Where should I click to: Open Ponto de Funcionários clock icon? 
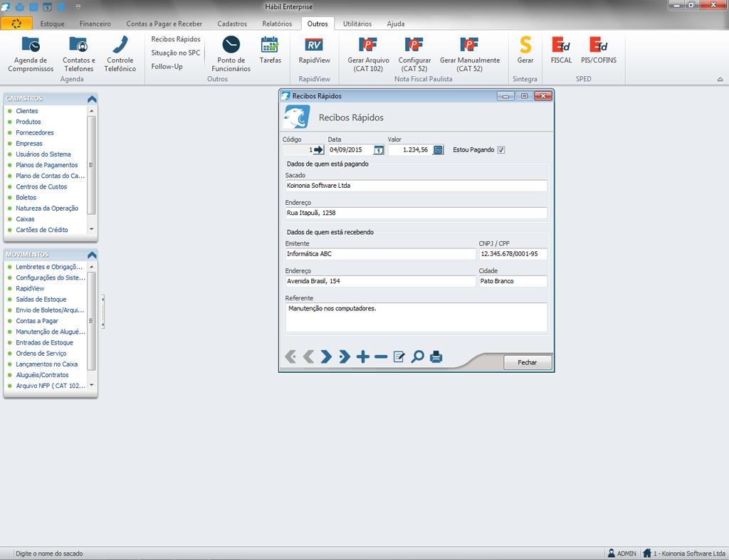click(x=231, y=45)
